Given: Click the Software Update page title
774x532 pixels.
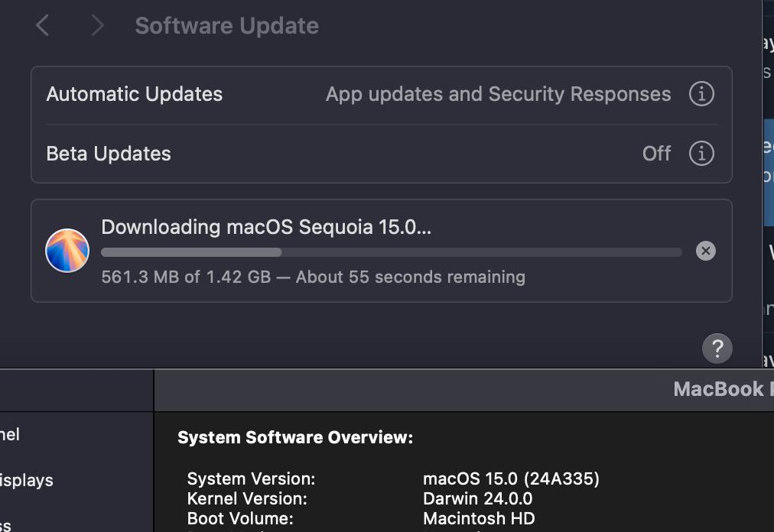Looking at the screenshot, I should tap(226, 26).
